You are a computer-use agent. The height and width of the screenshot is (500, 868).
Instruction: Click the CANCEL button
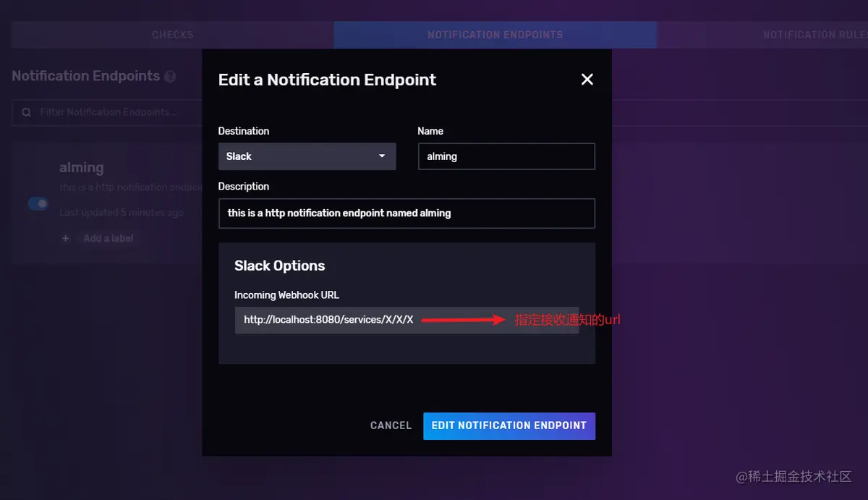[x=391, y=425]
